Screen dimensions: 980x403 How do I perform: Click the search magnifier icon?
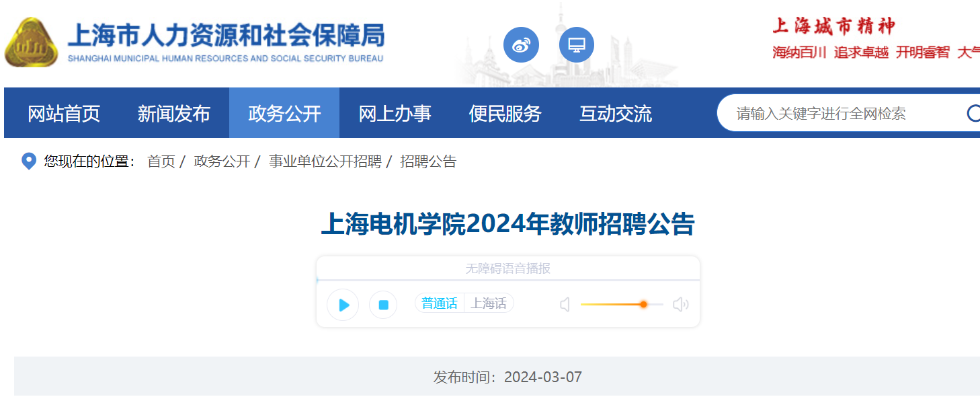pyautogui.click(x=973, y=113)
